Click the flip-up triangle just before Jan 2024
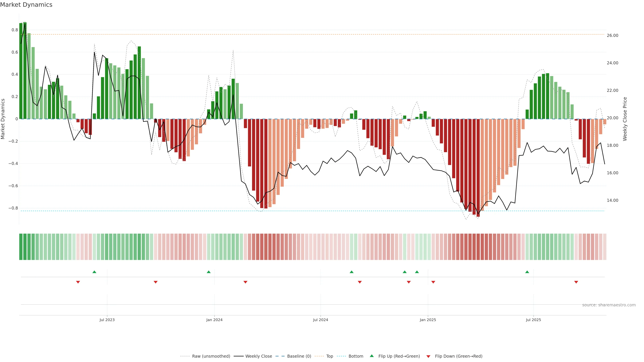Image resolution: width=644 pixels, height=362 pixels. click(x=208, y=272)
